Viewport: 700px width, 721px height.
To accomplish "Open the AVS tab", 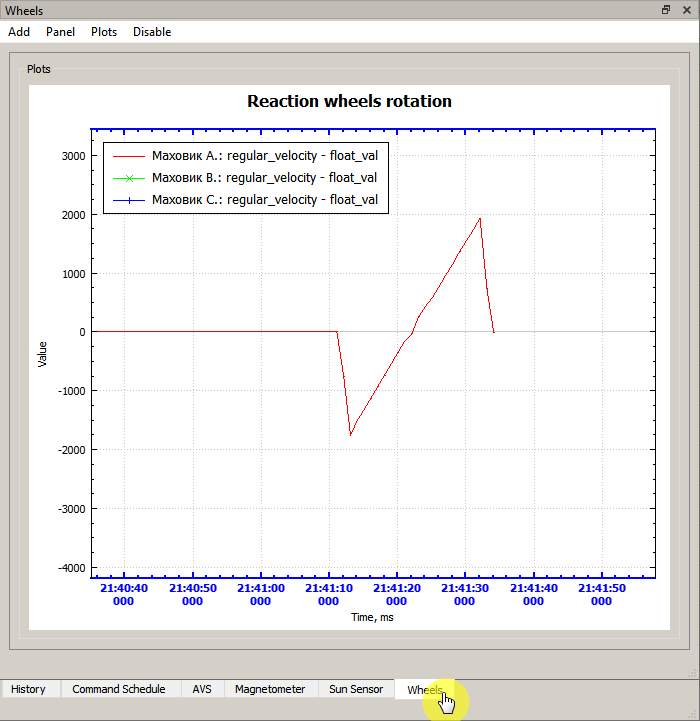I will point(202,689).
